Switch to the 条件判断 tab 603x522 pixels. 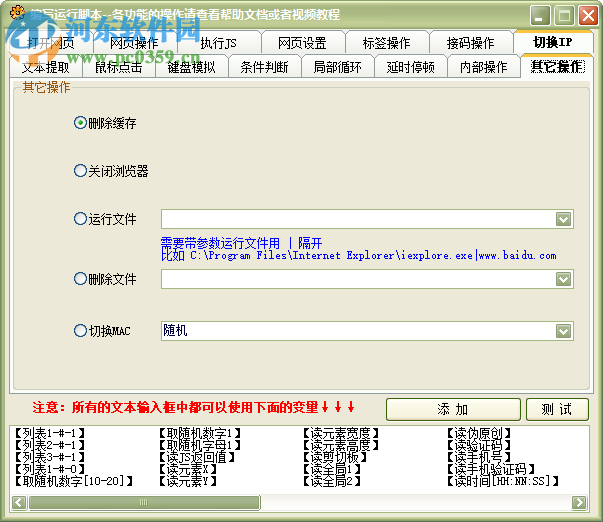265,67
